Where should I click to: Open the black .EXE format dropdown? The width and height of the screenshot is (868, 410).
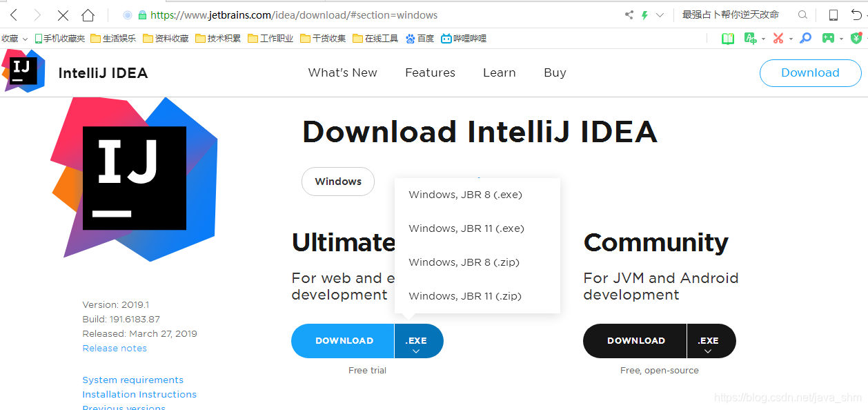tap(711, 341)
